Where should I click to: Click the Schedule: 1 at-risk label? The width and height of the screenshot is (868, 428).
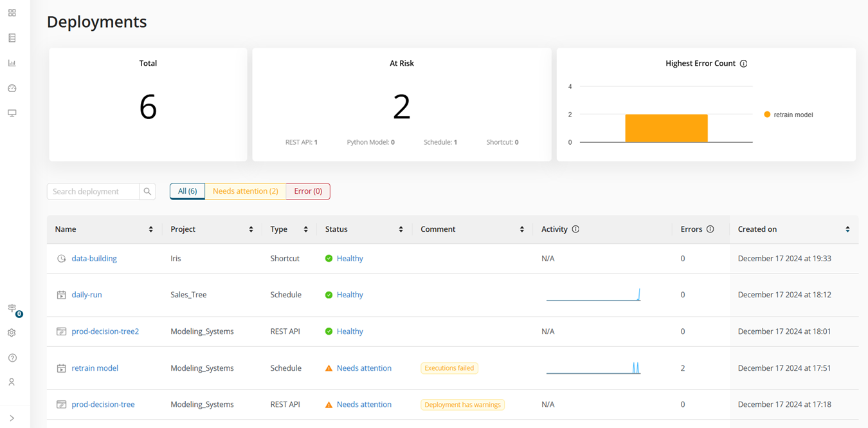[440, 142]
